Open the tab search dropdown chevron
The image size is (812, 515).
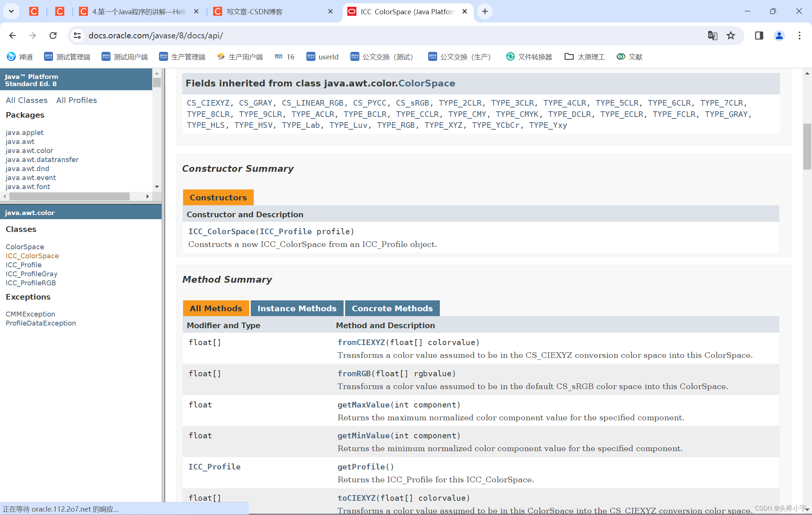point(11,11)
